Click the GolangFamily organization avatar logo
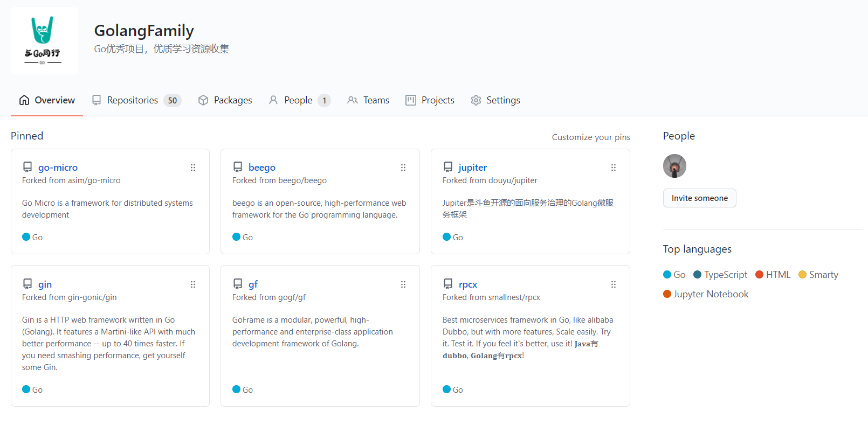Image resolution: width=868 pixels, height=425 pixels. click(x=44, y=41)
